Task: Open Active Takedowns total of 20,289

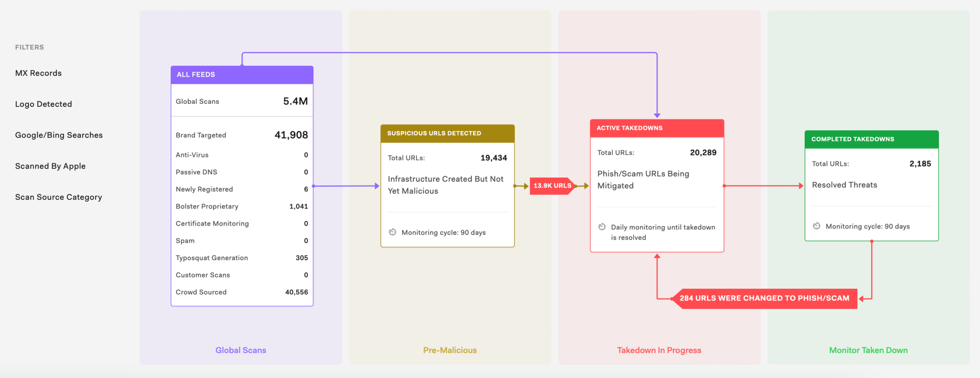Action: point(703,152)
